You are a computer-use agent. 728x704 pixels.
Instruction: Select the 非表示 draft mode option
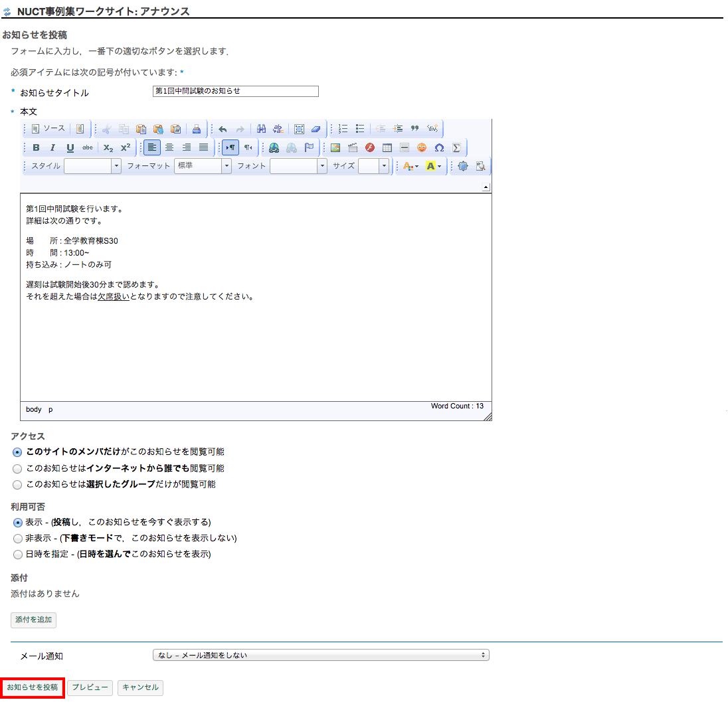[x=18, y=538]
